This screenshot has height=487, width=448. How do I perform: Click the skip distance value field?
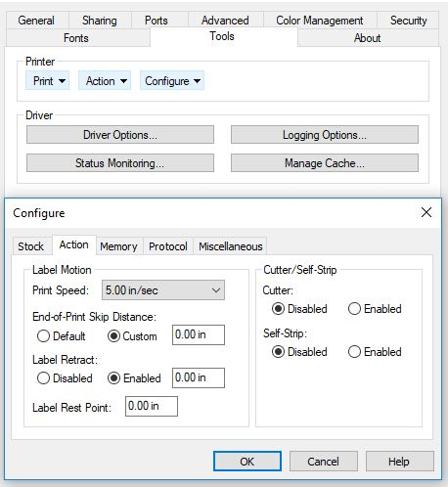click(199, 334)
